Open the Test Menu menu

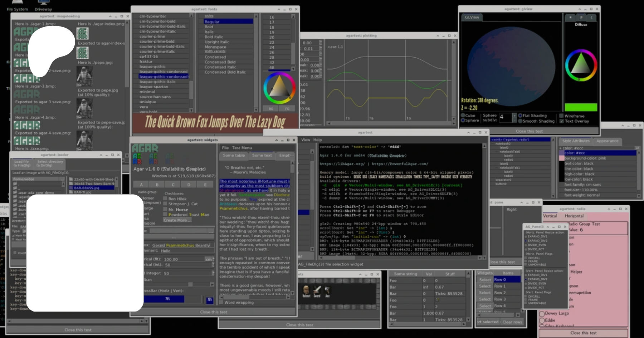[242, 148]
